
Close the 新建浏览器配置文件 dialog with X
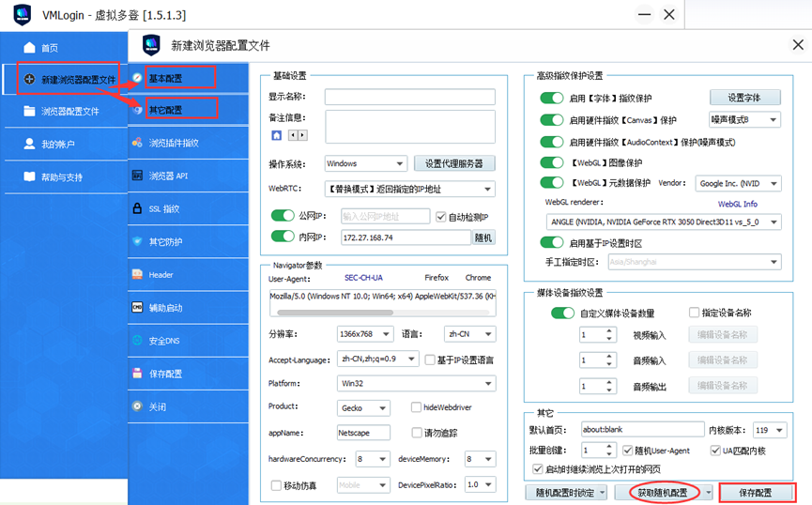[x=798, y=44]
